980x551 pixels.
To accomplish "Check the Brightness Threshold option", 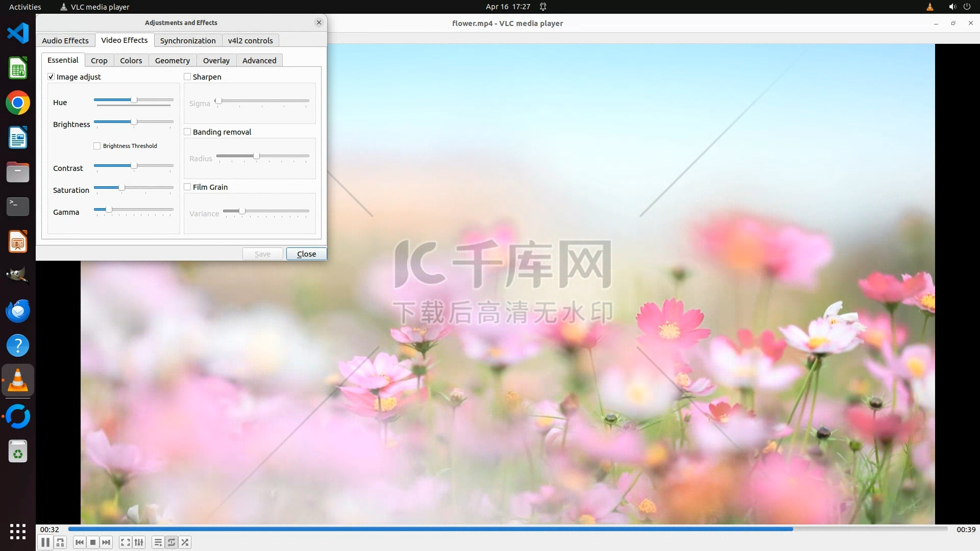I will point(97,146).
